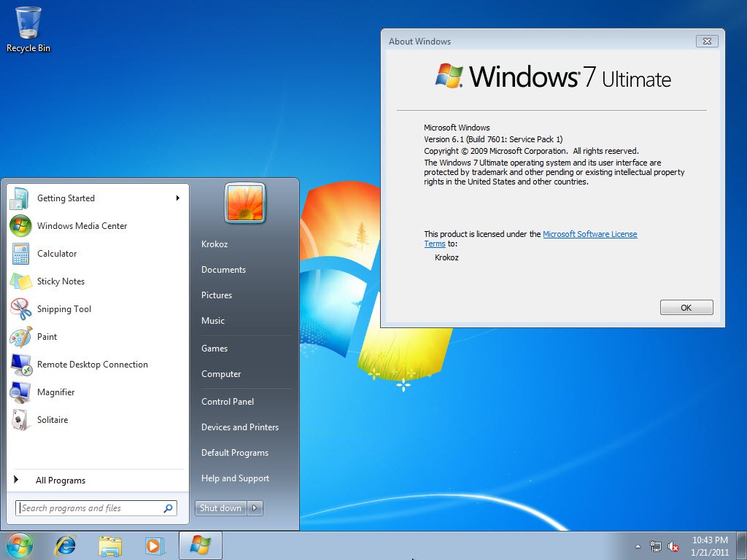Screen dimensions: 747x560
Task: Start Sticky Notes
Action: [60, 281]
